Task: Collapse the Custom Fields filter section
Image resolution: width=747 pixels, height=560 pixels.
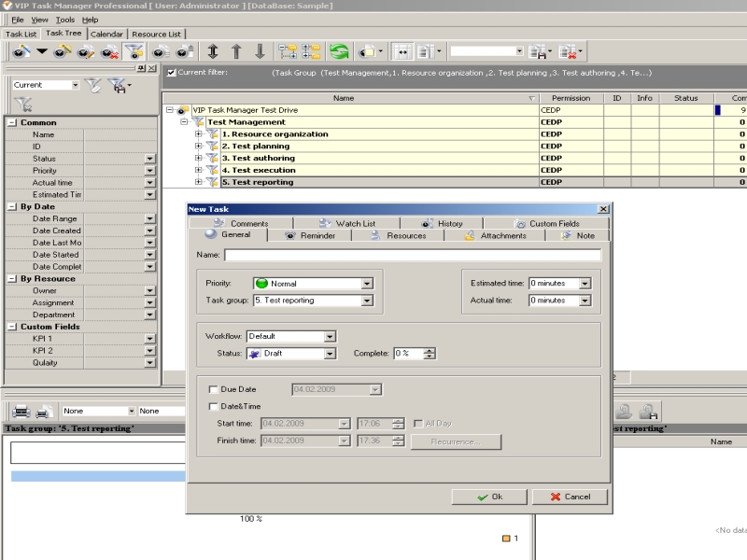Action: click(12, 327)
